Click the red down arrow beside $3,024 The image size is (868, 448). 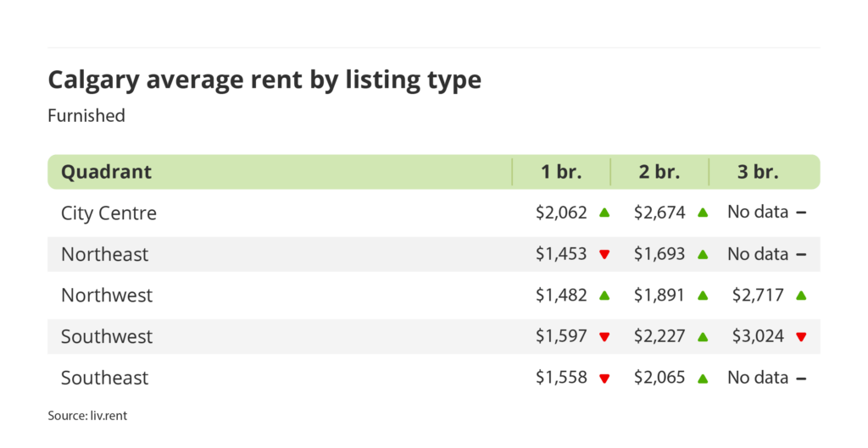801,337
